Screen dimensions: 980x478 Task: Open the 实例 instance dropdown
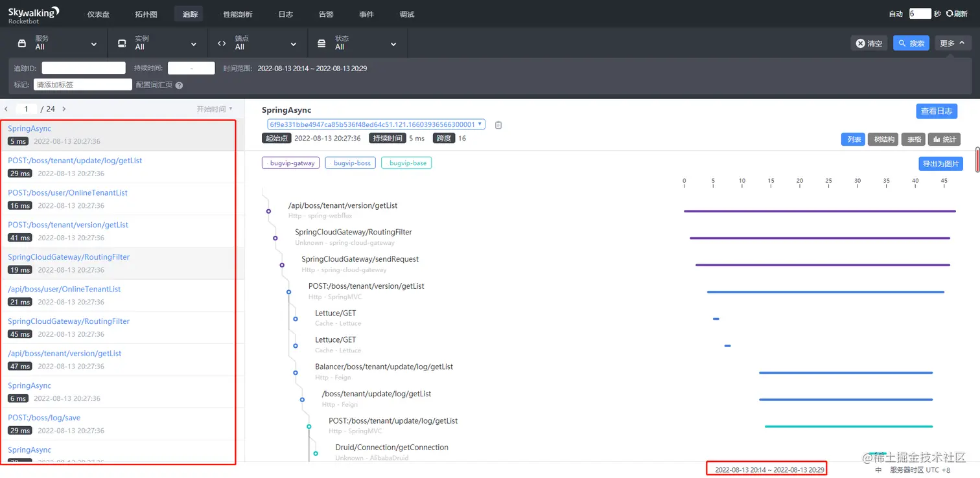158,43
